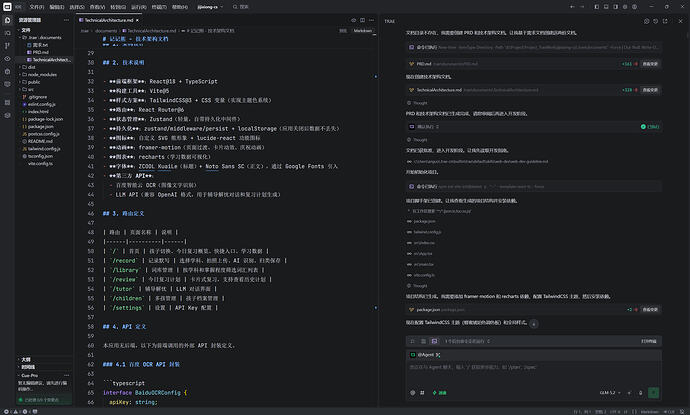Screen dimensions: 690x415
Task: Open the editor more-actions ellipsis menu
Action: pos(371,20)
